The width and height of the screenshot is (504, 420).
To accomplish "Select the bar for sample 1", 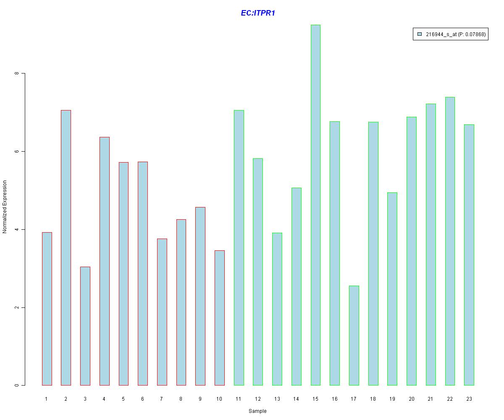I will 47,309.
